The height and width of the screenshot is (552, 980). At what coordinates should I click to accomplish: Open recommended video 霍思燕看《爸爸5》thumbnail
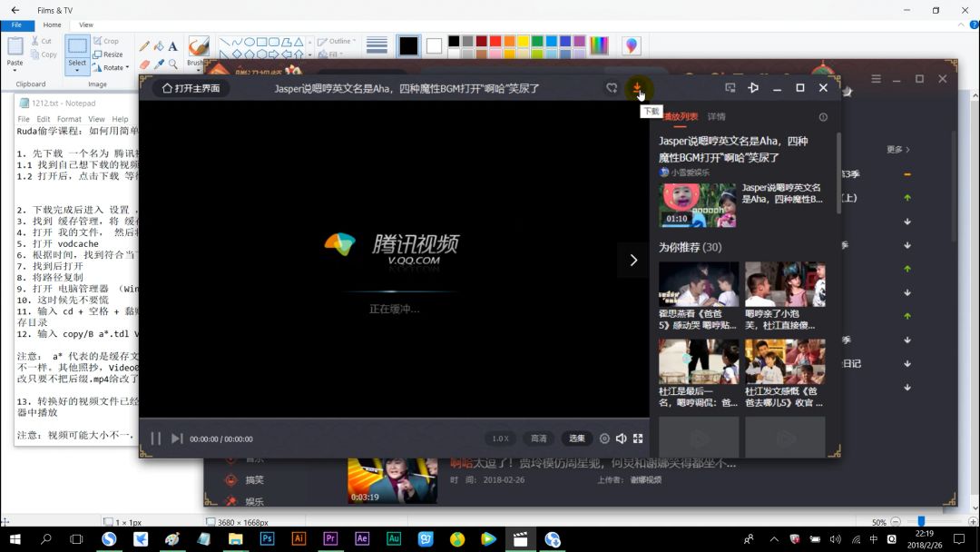tap(699, 284)
